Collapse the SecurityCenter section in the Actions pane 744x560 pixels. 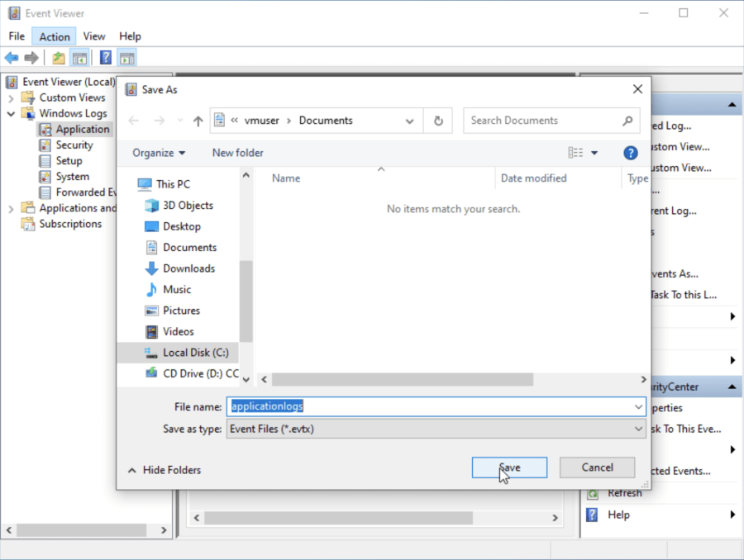point(731,386)
